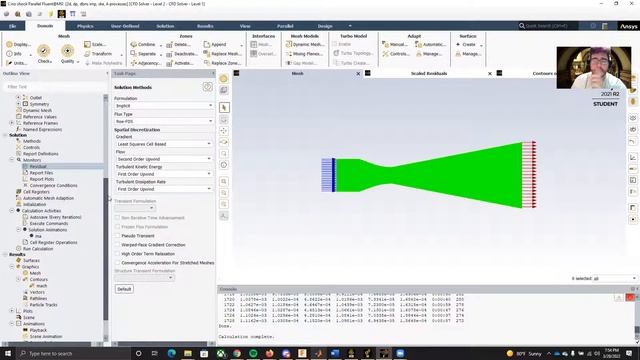Expand Reference Frames tree node

tap(12, 123)
